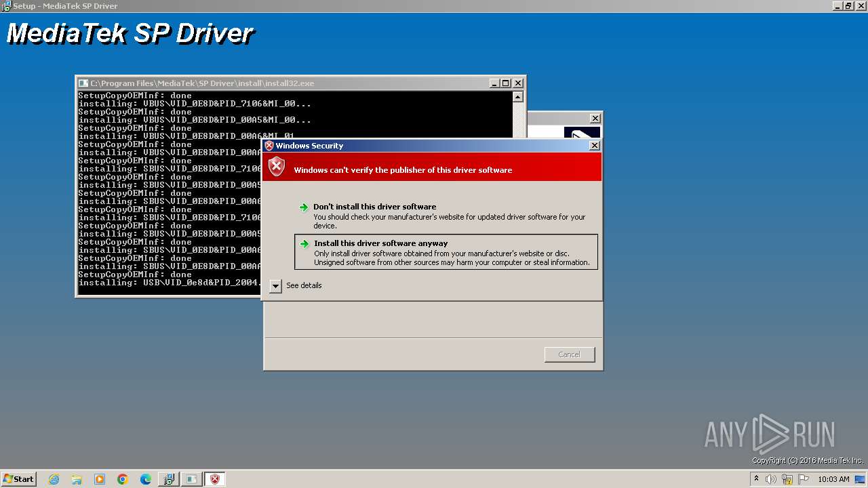The image size is (868, 488).
Task: Maximize the install32.exe console window
Action: [x=505, y=83]
